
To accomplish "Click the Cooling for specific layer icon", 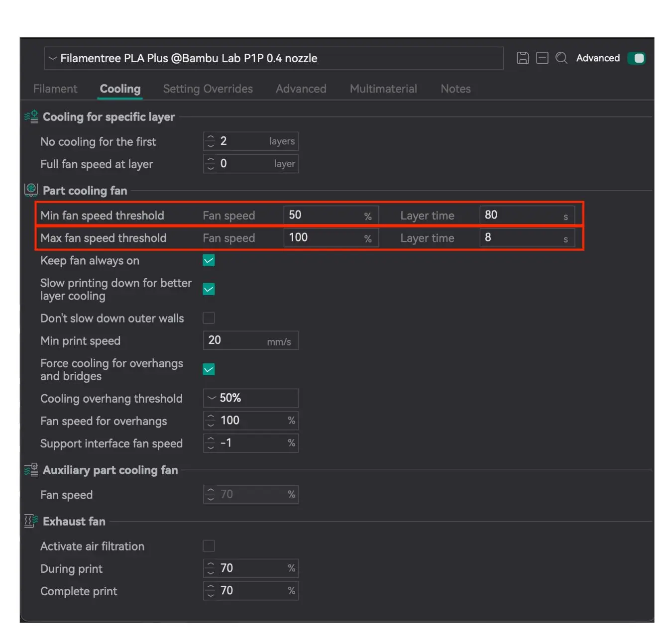I will coord(31,117).
